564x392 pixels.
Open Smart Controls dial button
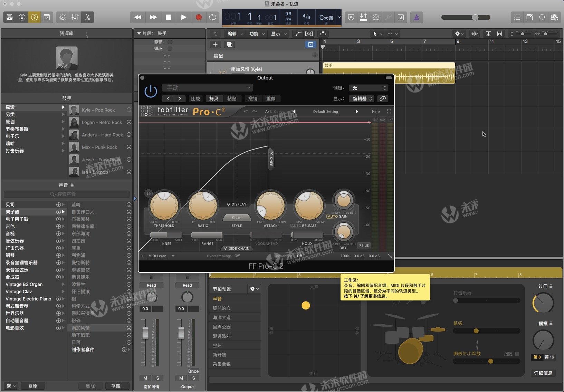63,17
